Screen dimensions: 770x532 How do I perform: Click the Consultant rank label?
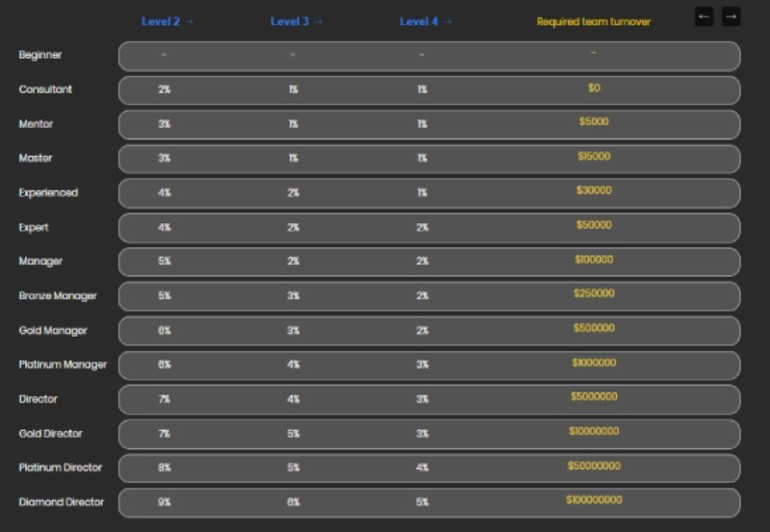pyautogui.click(x=45, y=89)
